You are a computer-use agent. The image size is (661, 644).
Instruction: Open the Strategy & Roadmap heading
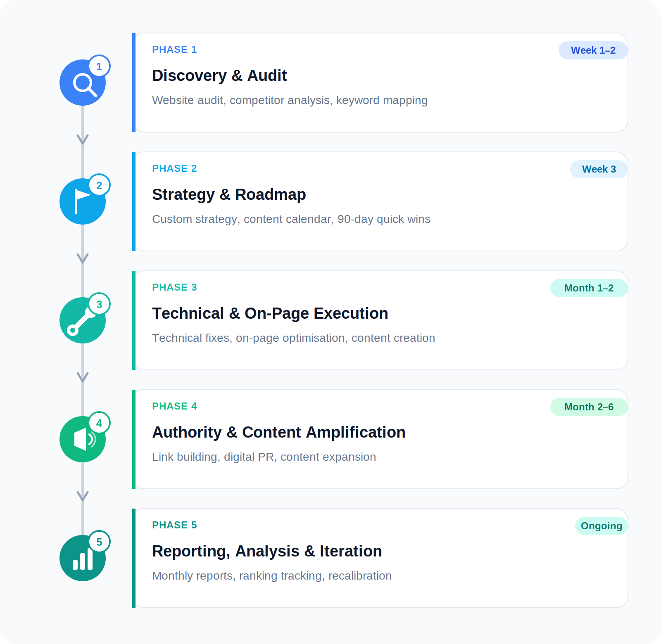(229, 194)
